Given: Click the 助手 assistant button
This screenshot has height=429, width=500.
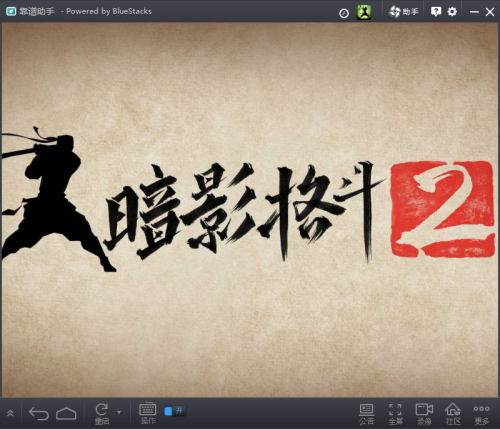Looking at the screenshot, I should pyautogui.click(x=403, y=12).
